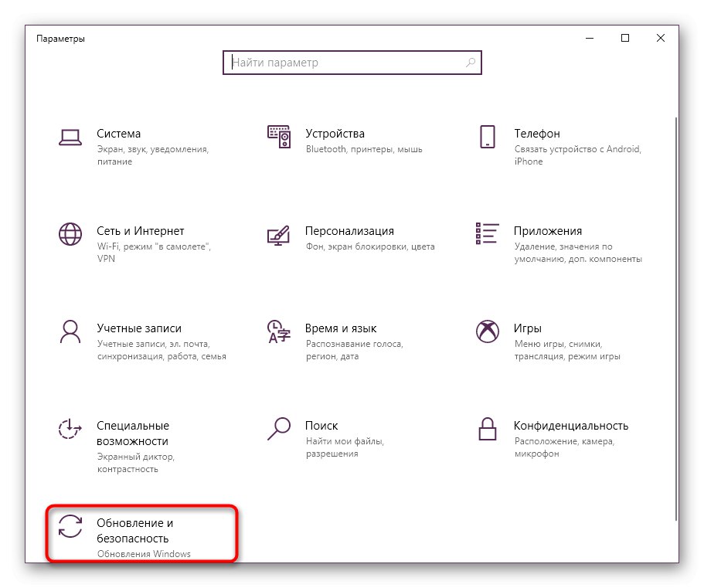704x588 pixels.
Task: Open Сеть и Интернет globe icon
Action: pyautogui.click(x=70, y=234)
